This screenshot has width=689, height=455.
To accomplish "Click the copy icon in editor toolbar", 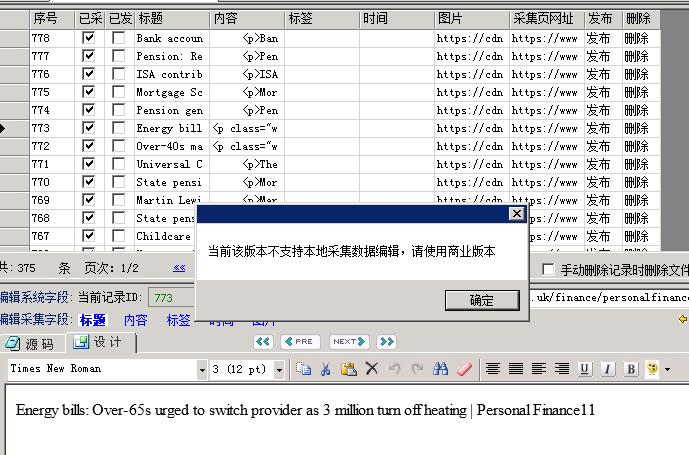I will (x=303, y=369).
